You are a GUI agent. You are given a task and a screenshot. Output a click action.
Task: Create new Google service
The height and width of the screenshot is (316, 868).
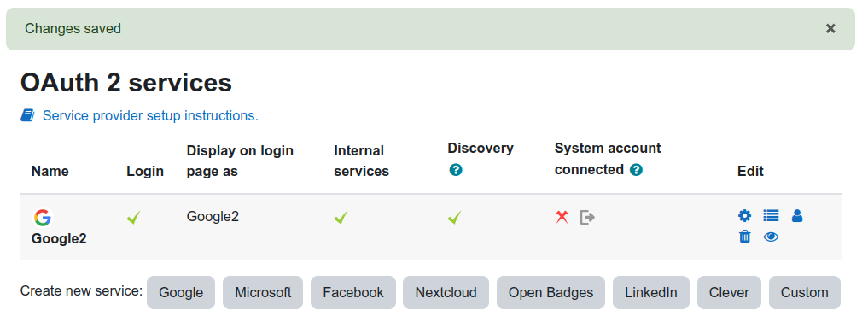(180, 292)
